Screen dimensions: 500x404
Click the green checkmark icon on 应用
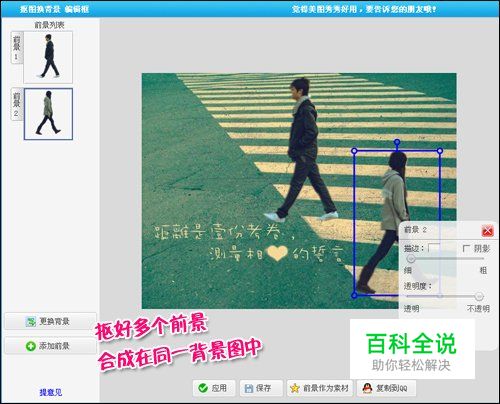(203, 388)
